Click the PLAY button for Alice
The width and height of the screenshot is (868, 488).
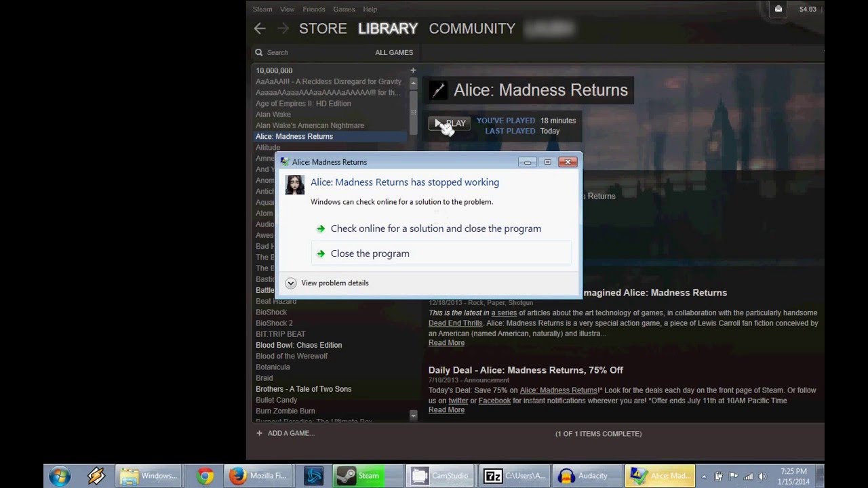449,123
